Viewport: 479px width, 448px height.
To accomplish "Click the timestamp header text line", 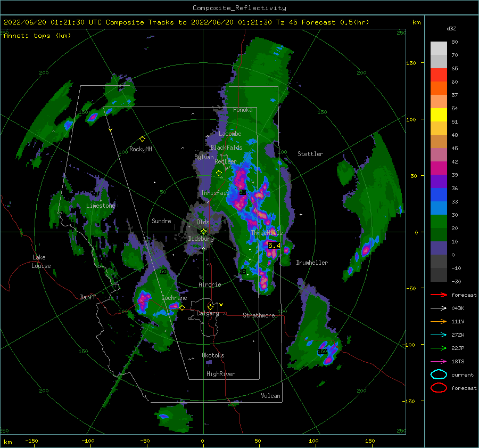I will point(186,22).
